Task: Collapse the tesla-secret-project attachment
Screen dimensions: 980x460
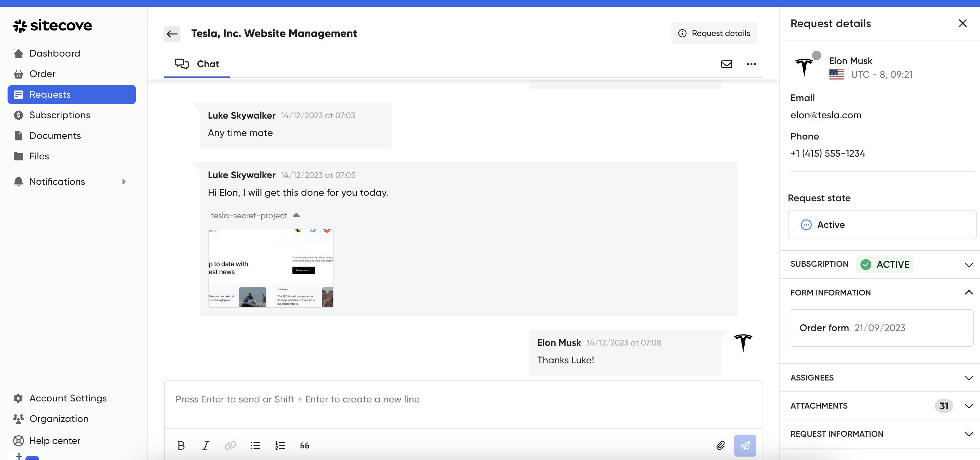Action: (x=296, y=215)
